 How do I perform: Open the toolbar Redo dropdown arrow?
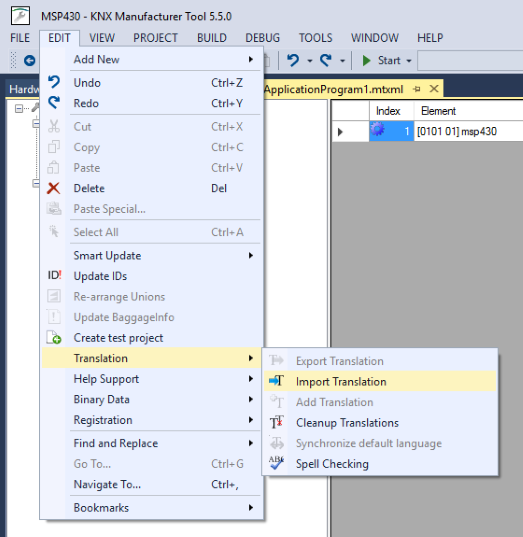342,61
